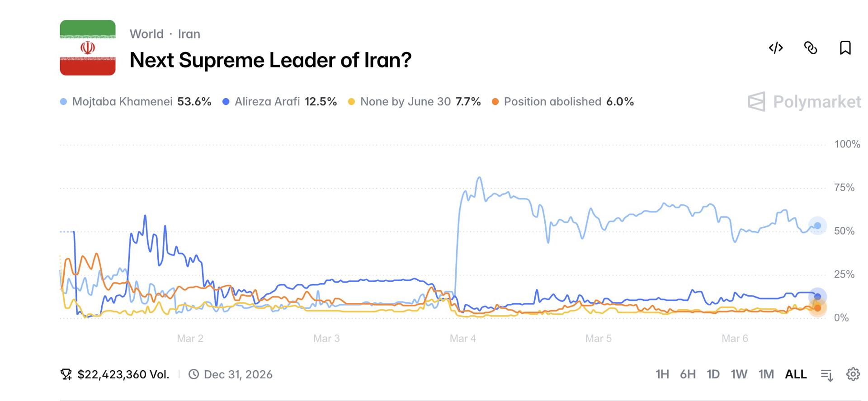Switch chart to 1D range

[x=713, y=374]
